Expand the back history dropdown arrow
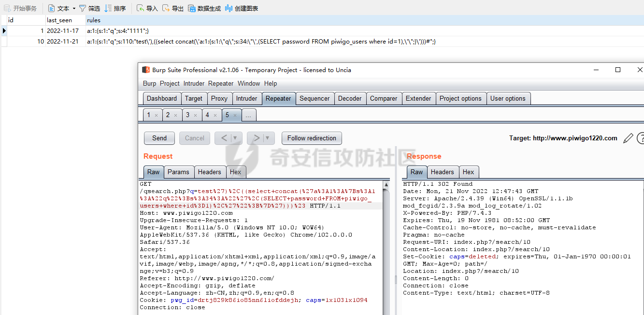Screen dimensions: 644x315 pos(236,138)
